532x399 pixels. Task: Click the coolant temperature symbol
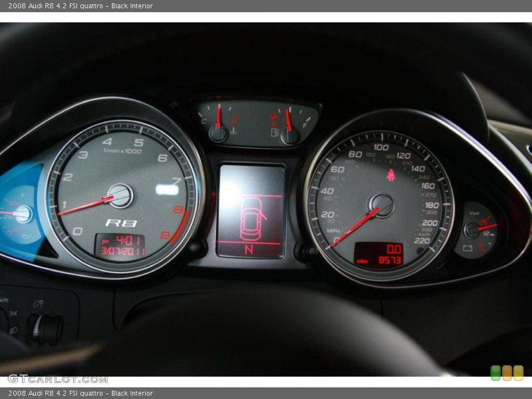tap(233, 130)
